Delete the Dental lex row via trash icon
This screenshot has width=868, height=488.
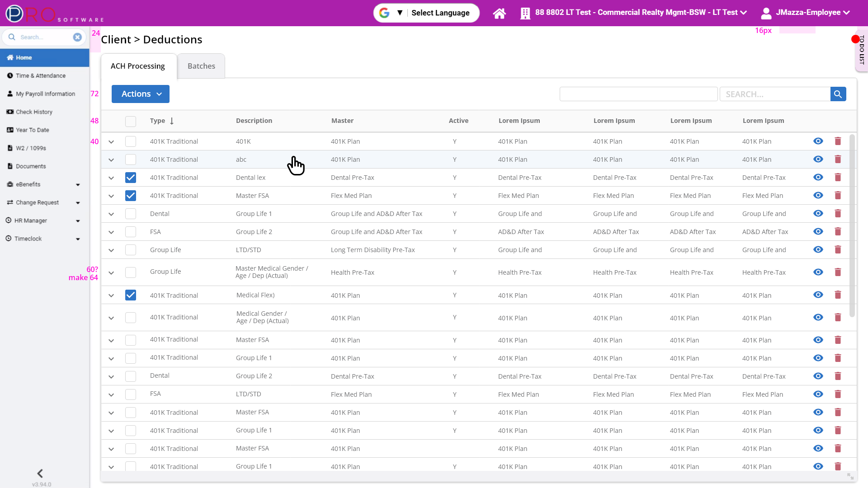pos(838,177)
